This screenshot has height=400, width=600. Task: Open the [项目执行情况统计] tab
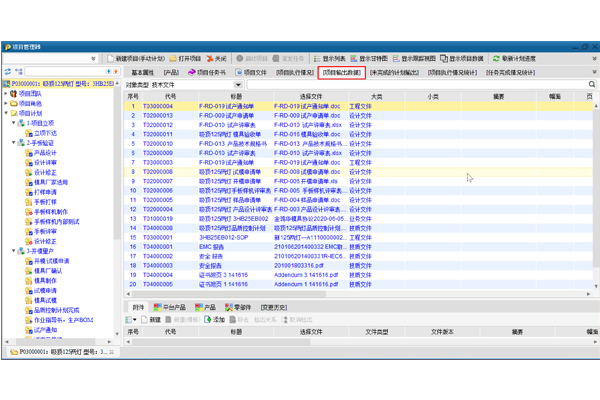point(452,72)
